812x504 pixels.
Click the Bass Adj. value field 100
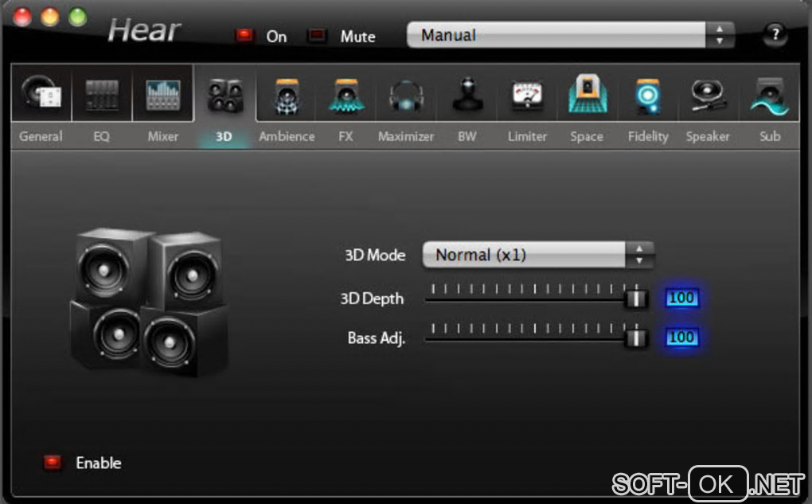click(x=681, y=338)
